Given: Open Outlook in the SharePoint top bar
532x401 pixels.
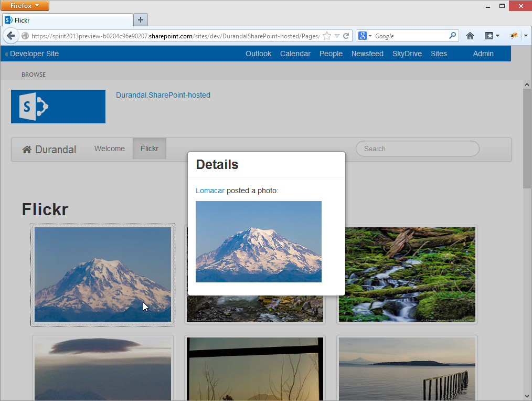Looking at the screenshot, I should (x=258, y=54).
